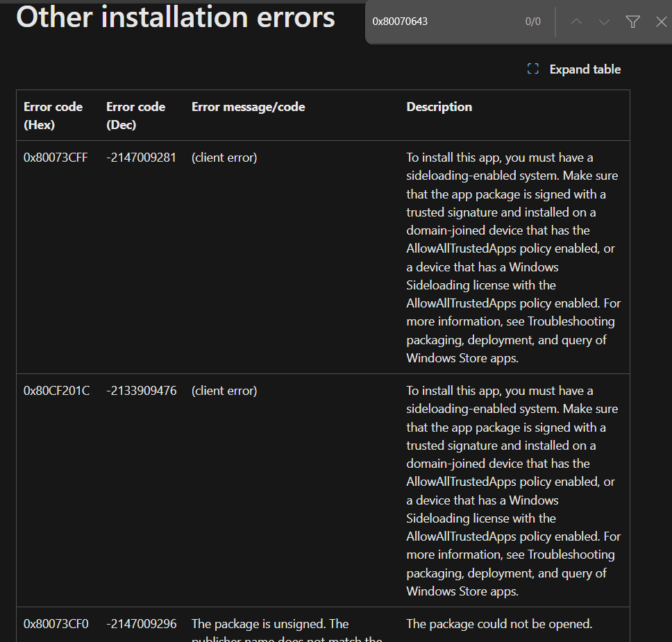
Task: Select the -2133909476 decimal code cell
Action: point(141,391)
